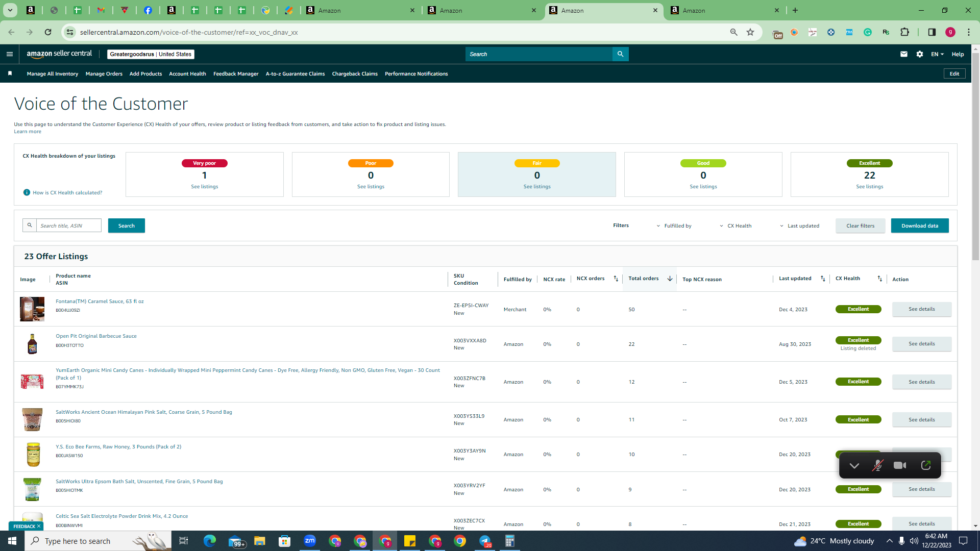980x551 pixels.
Task: Click the header search magnifier button
Action: (620, 54)
